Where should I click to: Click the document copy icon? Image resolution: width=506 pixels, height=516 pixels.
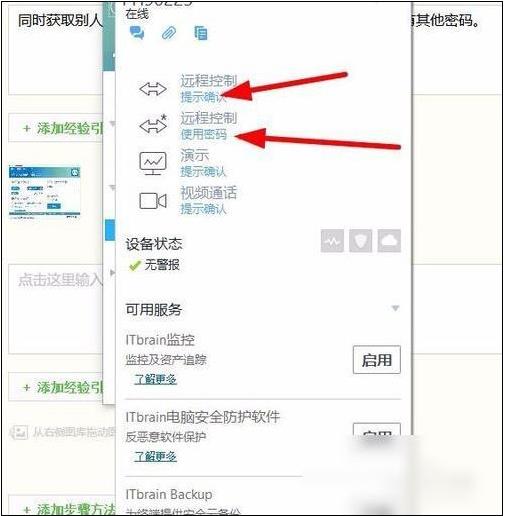[201, 33]
